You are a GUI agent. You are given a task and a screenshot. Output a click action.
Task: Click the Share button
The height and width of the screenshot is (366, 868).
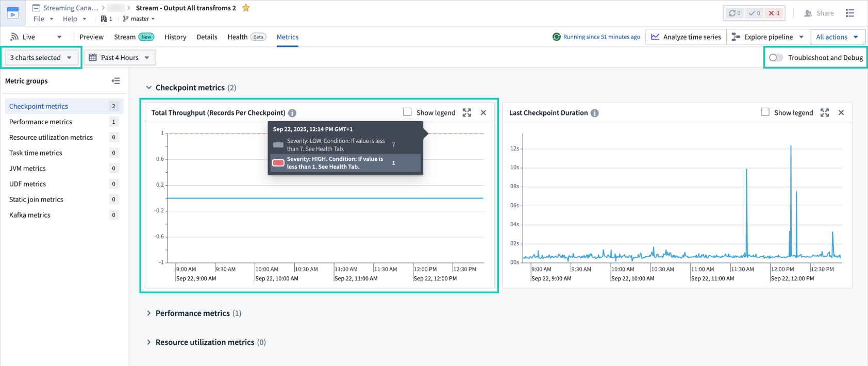point(819,13)
